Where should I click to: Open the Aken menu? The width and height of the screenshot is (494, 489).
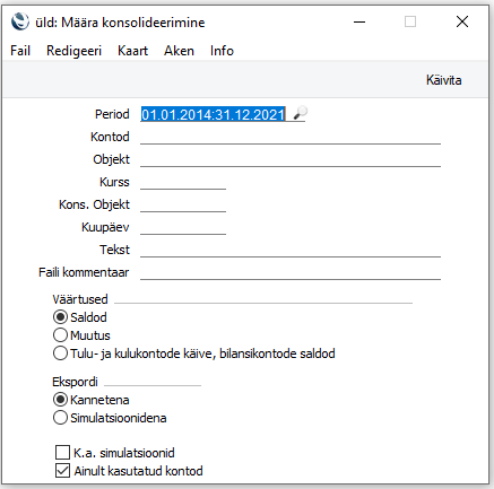click(x=179, y=51)
